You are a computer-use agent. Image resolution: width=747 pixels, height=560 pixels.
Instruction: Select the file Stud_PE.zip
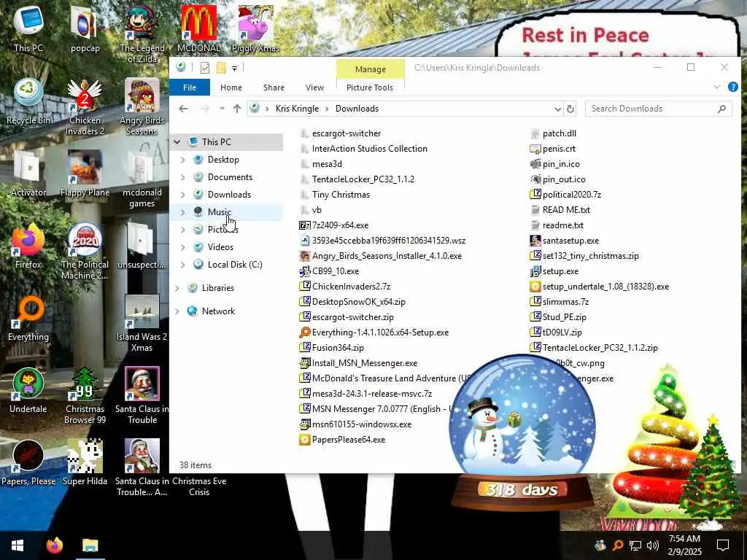564,317
